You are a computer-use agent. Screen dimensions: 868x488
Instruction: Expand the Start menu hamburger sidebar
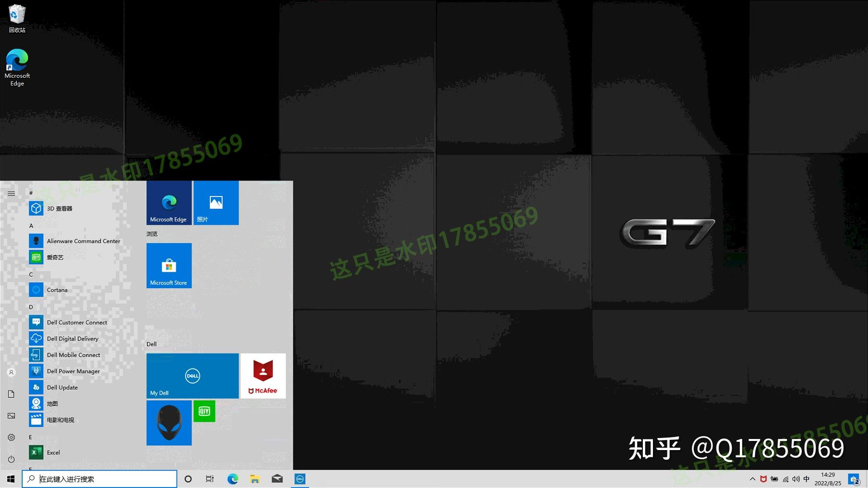coord(11,193)
